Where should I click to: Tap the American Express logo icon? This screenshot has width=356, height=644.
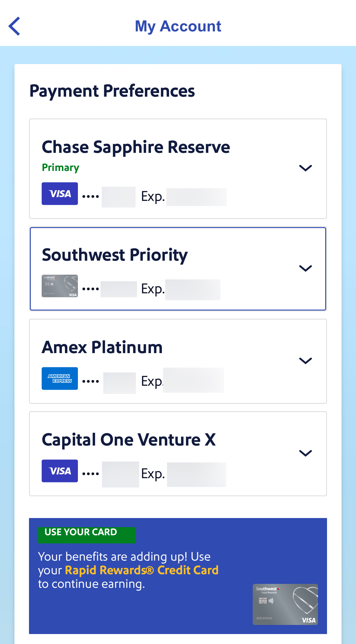[60, 378]
